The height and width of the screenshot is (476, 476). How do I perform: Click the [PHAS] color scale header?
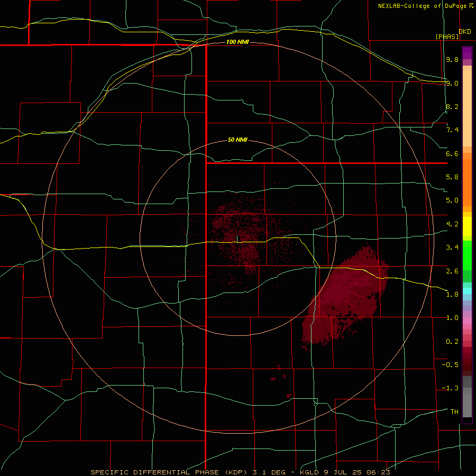pyautogui.click(x=447, y=36)
